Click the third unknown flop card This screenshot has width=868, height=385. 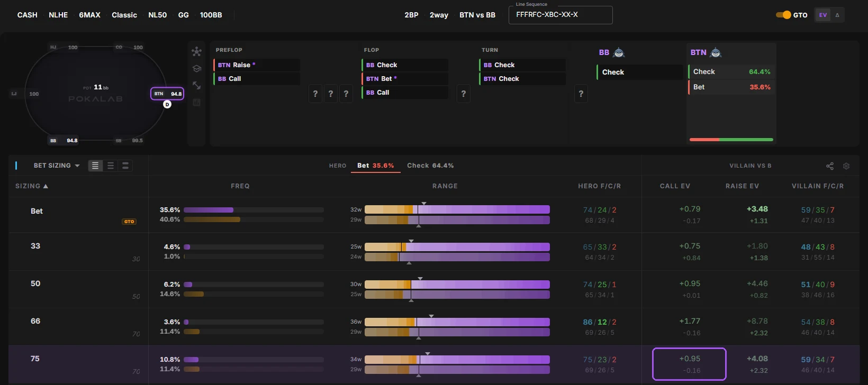(346, 94)
